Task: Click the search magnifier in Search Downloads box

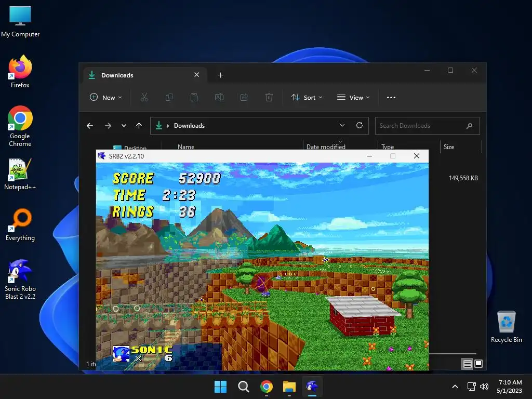Action: coord(469,126)
